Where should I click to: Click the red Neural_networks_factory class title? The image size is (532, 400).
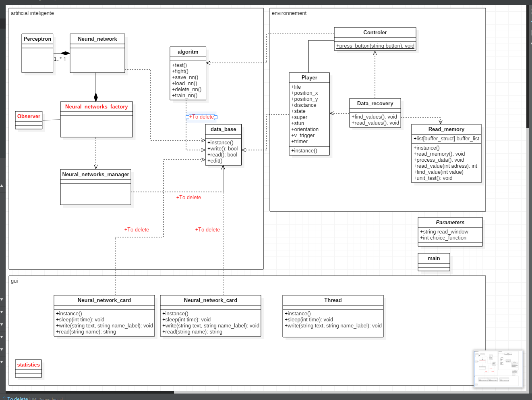pyautogui.click(x=97, y=107)
